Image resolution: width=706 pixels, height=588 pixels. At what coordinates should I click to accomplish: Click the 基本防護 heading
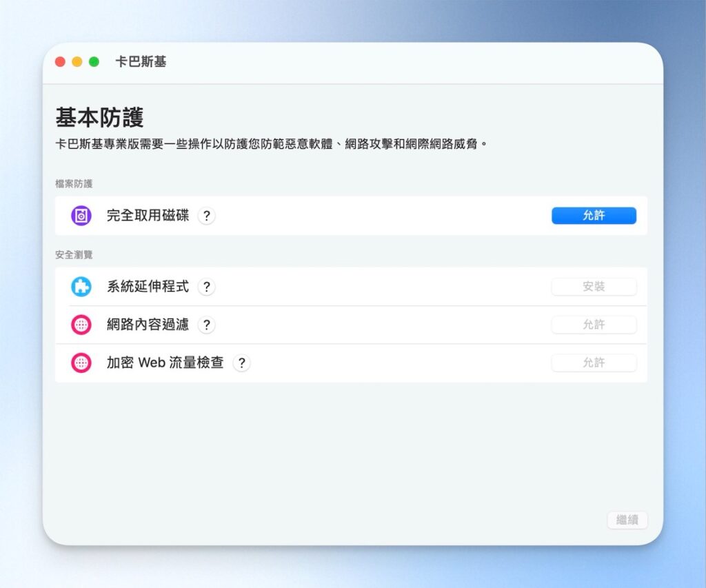coord(99,117)
